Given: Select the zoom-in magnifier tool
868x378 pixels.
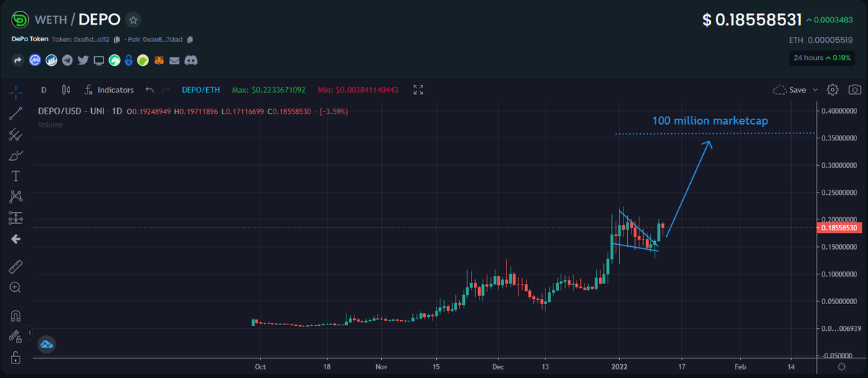Looking at the screenshot, I should (x=15, y=287).
